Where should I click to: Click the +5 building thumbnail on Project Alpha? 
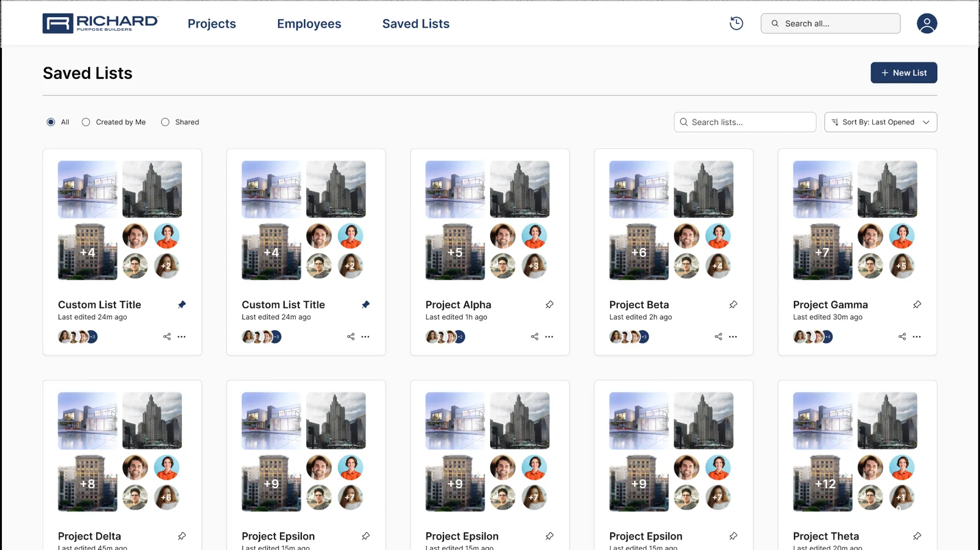(455, 252)
